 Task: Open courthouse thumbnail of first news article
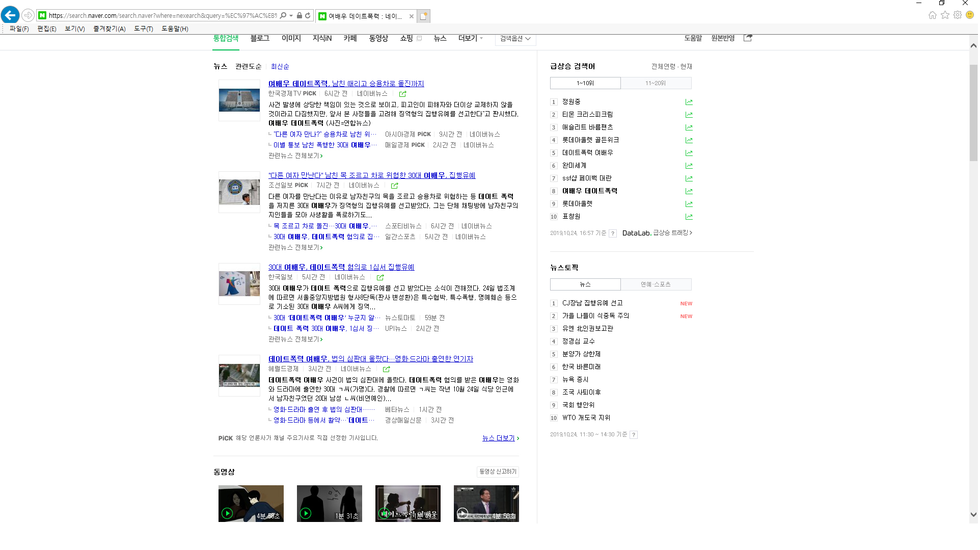tap(239, 100)
